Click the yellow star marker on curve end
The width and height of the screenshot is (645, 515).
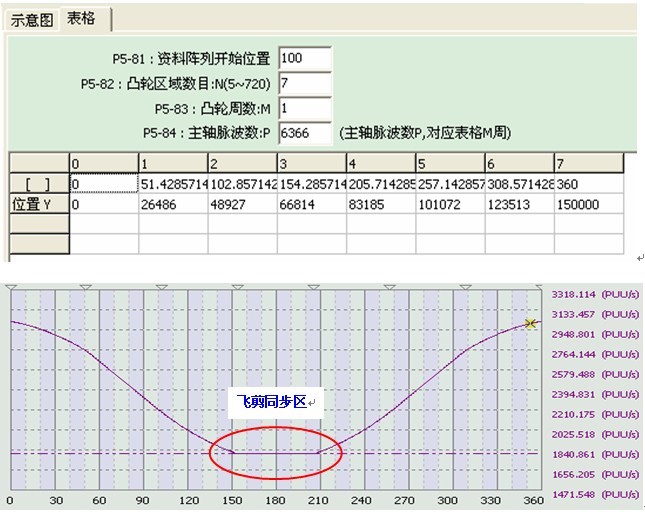tap(532, 323)
